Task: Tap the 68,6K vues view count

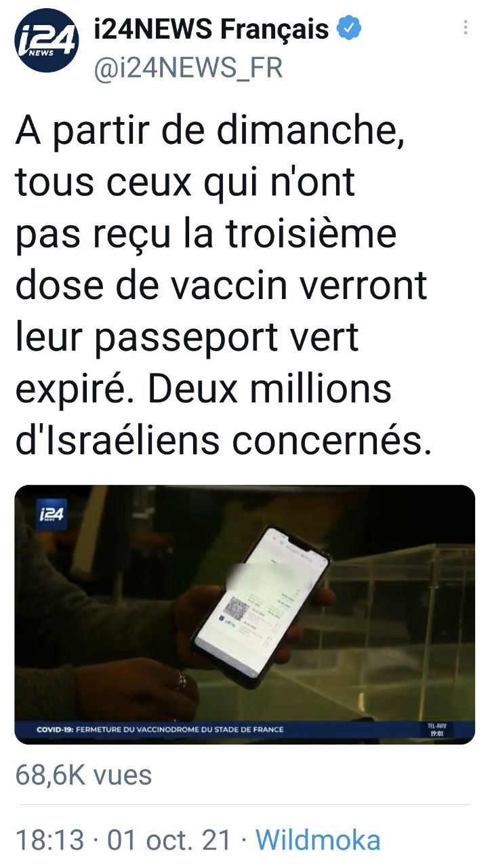Action: tap(83, 775)
